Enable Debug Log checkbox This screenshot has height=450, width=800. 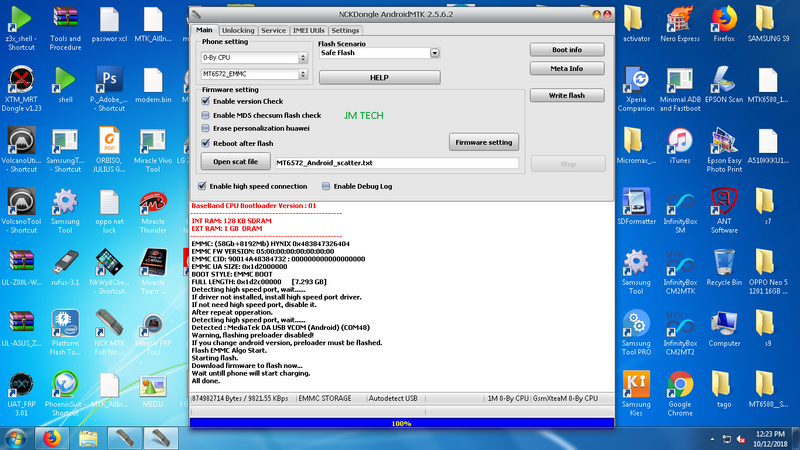coord(326,186)
